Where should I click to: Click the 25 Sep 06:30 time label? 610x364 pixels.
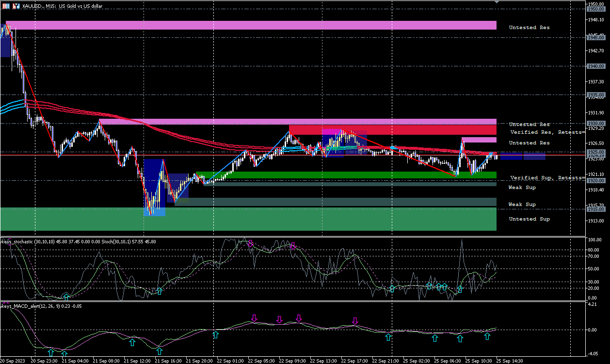pyautogui.click(x=448, y=361)
